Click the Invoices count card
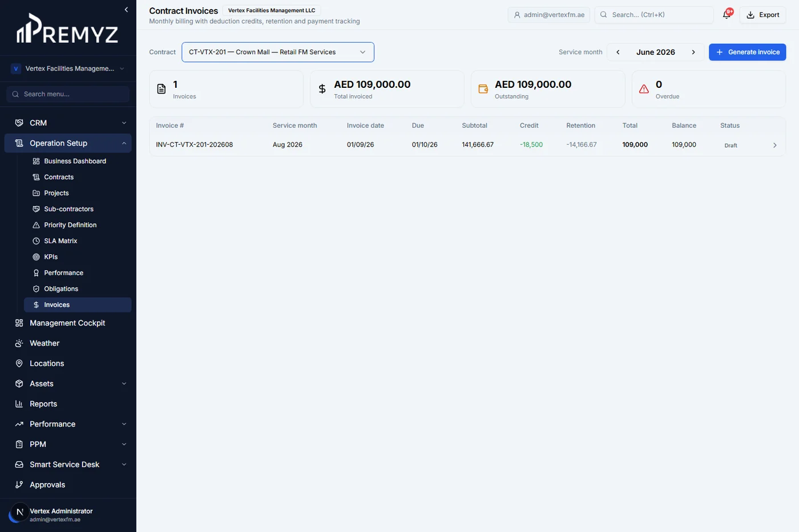Viewport: 799px width, 532px height. (x=226, y=89)
